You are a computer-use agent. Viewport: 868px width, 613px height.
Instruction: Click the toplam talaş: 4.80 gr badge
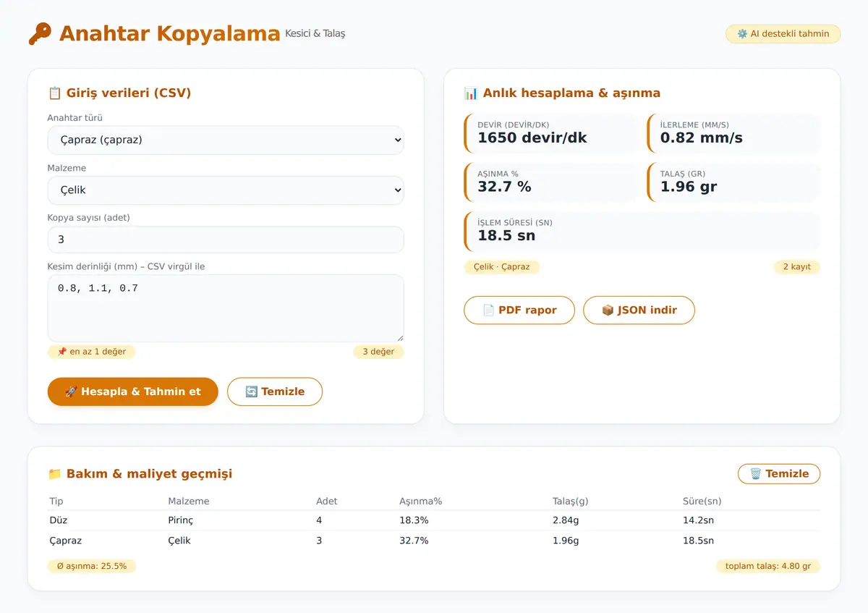[x=768, y=566]
